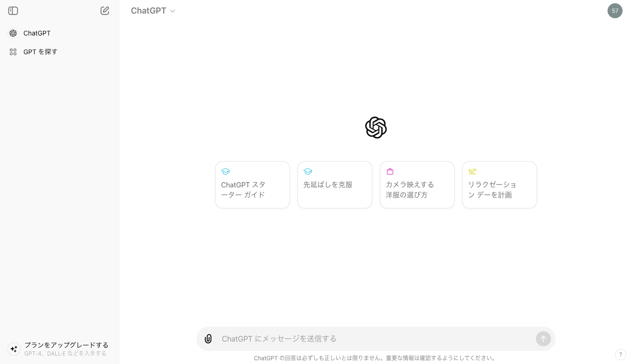Image resolution: width=630 pixels, height=364 pixels.
Task: Click the paperclip attachment icon
Action: [208, 339]
